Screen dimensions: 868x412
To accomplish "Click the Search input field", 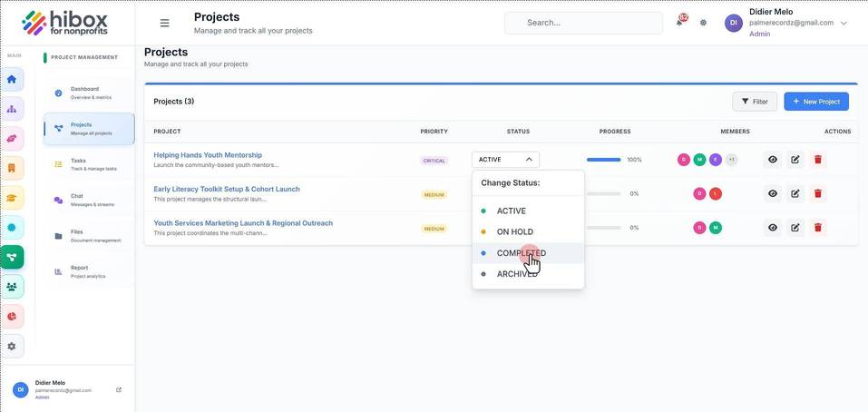I will [583, 23].
